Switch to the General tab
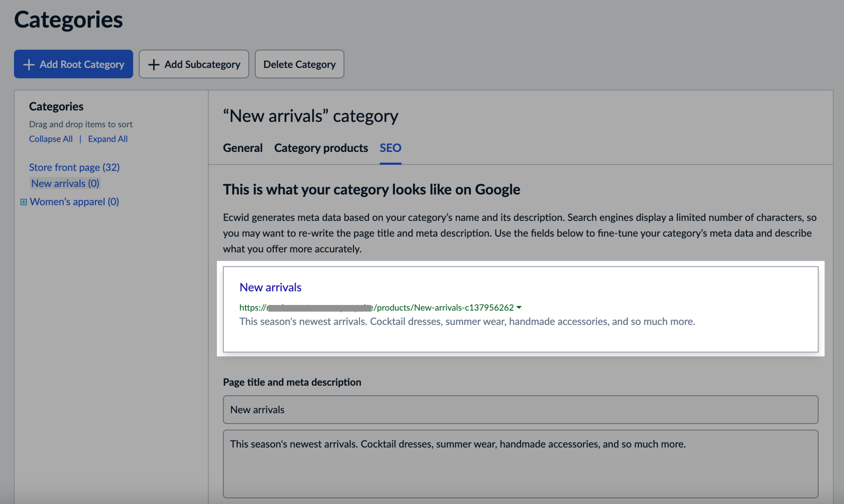 click(x=243, y=148)
